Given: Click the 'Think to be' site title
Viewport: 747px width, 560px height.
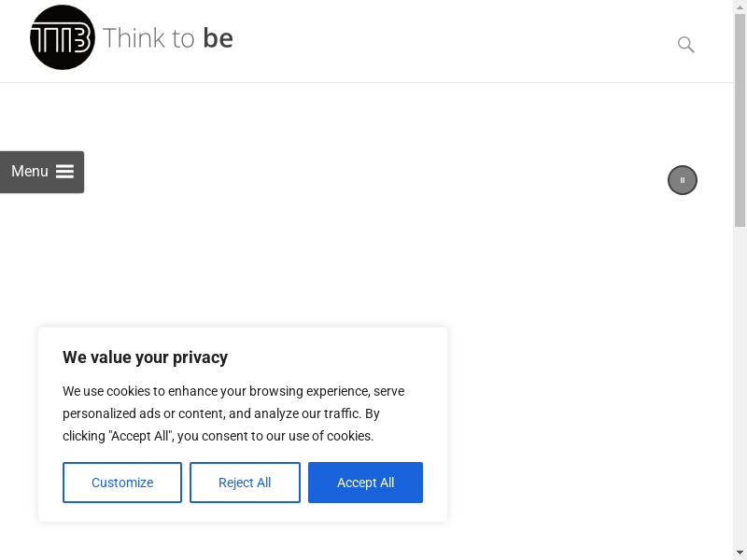Looking at the screenshot, I should [168, 38].
